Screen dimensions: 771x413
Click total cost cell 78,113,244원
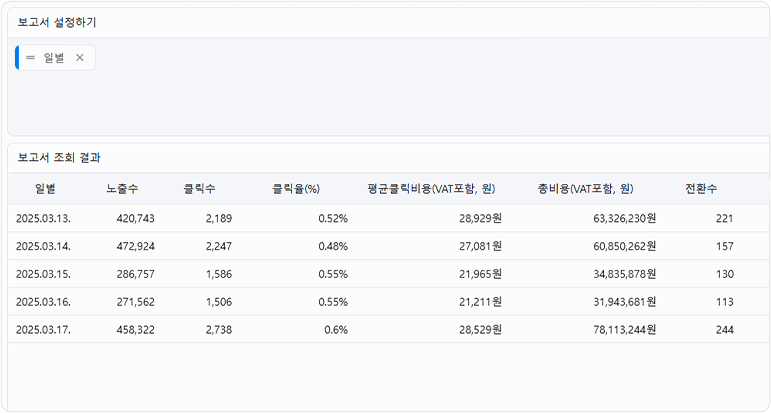pos(624,330)
